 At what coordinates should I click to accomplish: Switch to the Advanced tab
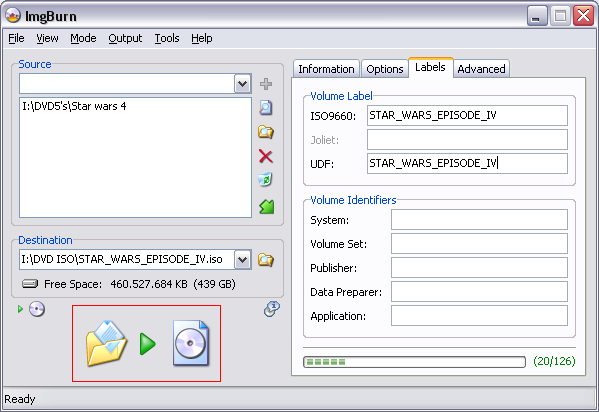click(x=481, y=69)
